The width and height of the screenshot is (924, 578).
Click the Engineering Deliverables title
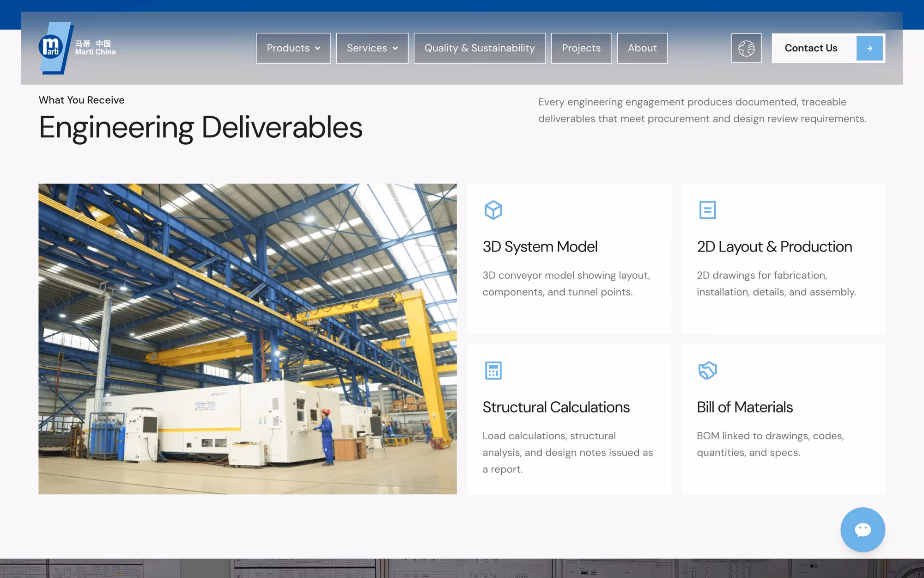(x=201, y=127)
